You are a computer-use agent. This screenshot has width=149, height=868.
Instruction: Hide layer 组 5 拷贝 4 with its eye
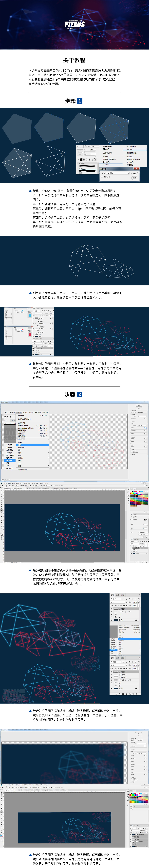(112, 675)
